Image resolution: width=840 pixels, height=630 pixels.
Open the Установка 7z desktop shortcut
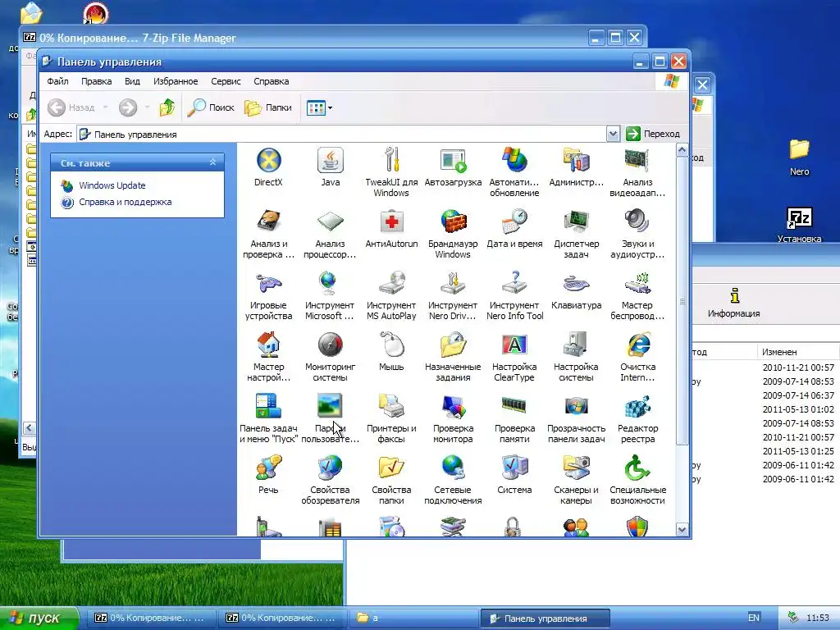point(799,225)
